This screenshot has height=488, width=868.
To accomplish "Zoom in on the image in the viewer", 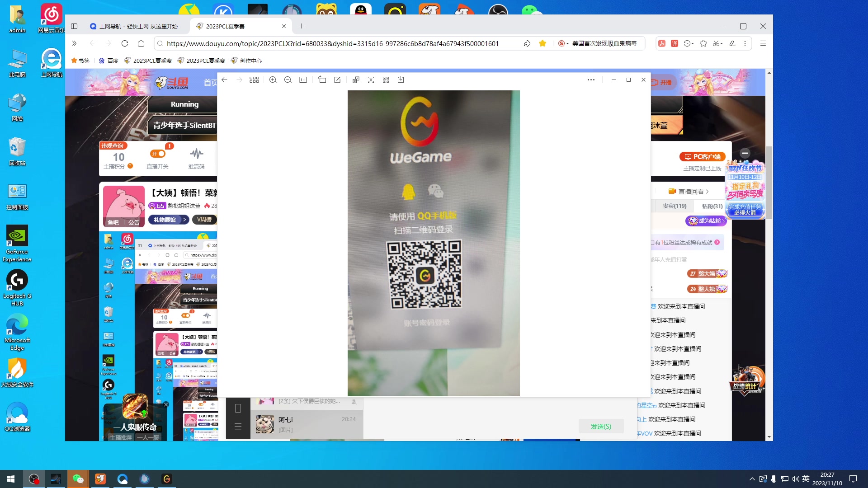I will tap(273, 80).
